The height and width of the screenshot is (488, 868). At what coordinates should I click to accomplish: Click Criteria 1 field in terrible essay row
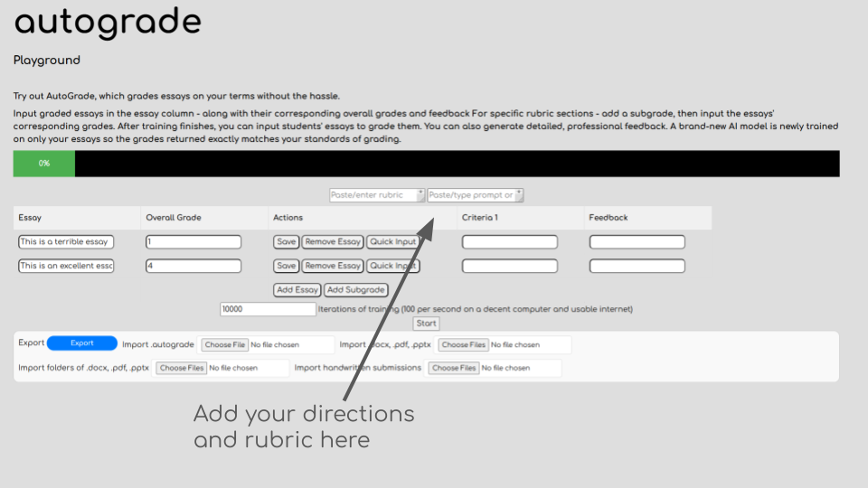(x=510, y=242)
